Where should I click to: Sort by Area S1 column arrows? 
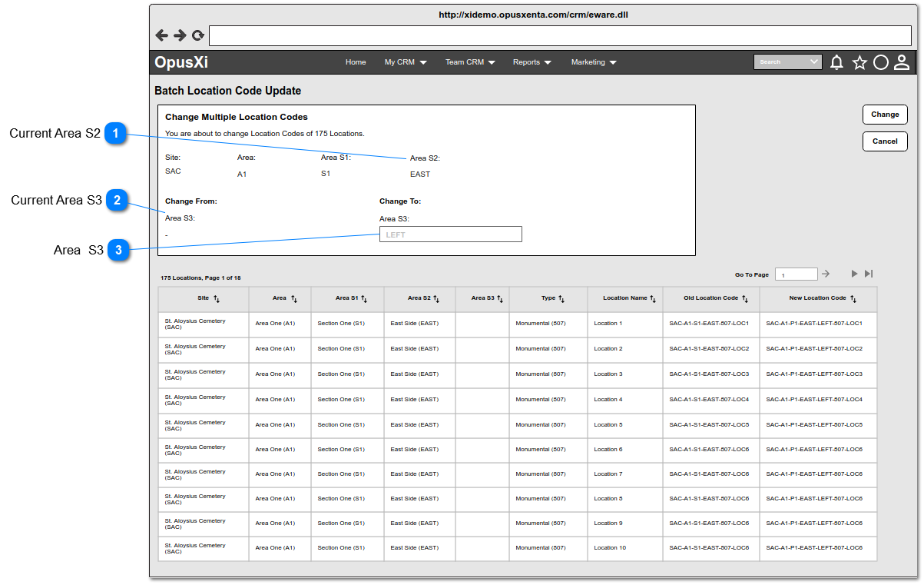364,298
